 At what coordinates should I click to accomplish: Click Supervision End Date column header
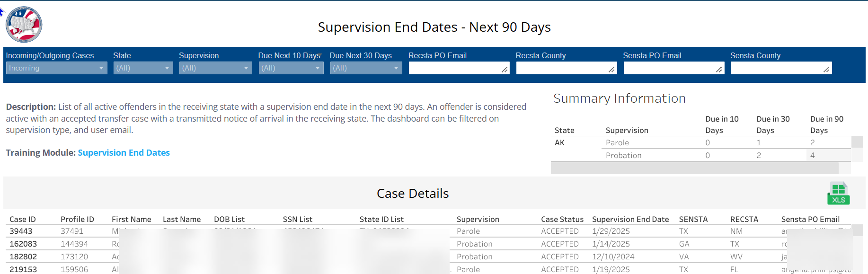[x=630, y=219]
